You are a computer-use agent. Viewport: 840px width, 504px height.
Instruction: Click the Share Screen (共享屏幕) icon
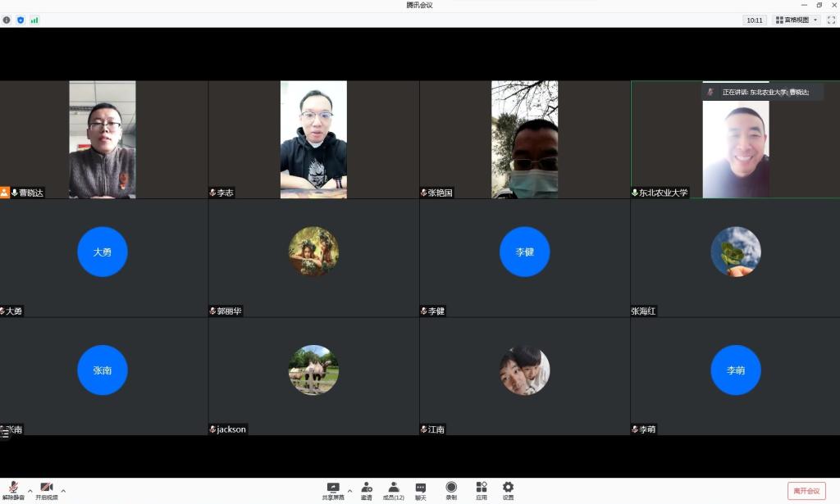(x=333, y=489)
